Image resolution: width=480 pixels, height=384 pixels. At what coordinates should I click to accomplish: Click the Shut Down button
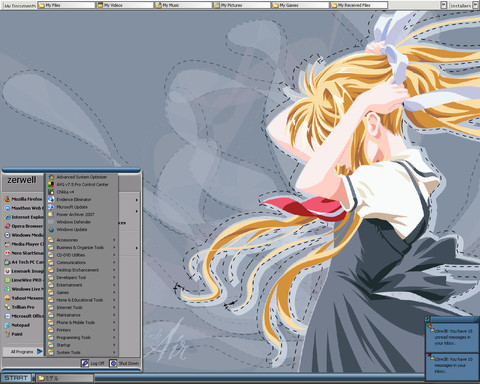124,363
